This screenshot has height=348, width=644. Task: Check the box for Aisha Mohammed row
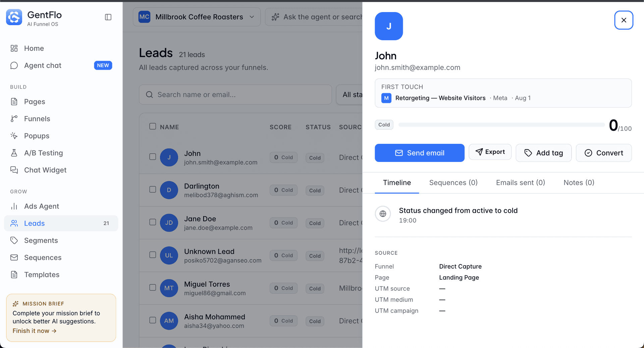point(153,320)
